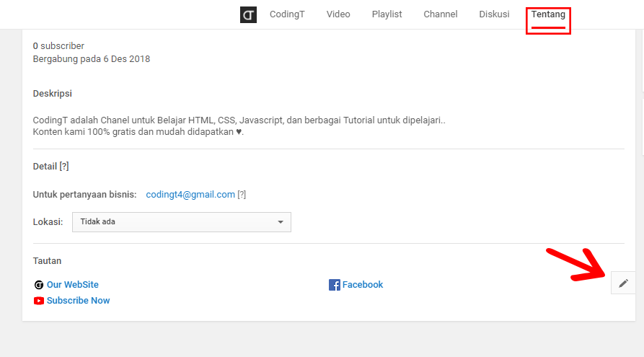
Task: Click the 'Lokasi:' label
Action: (x=48, y=222)
